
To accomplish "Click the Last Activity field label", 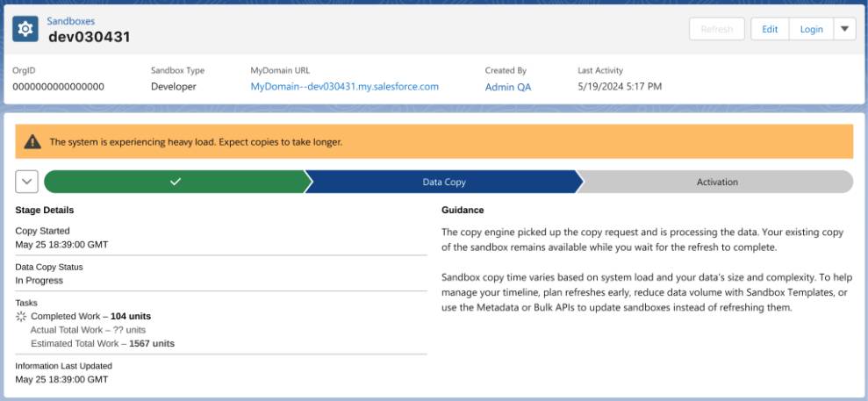I will point(600,70).
